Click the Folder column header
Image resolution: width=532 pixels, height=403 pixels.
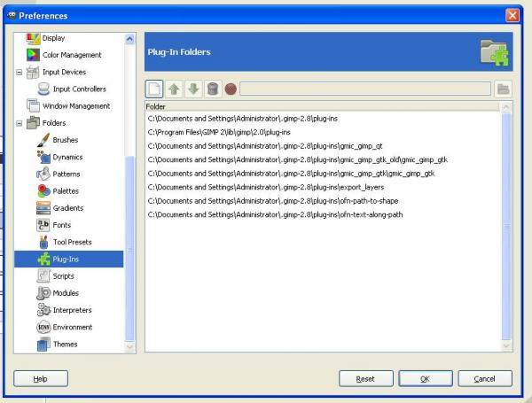click(x=322, y=106)
